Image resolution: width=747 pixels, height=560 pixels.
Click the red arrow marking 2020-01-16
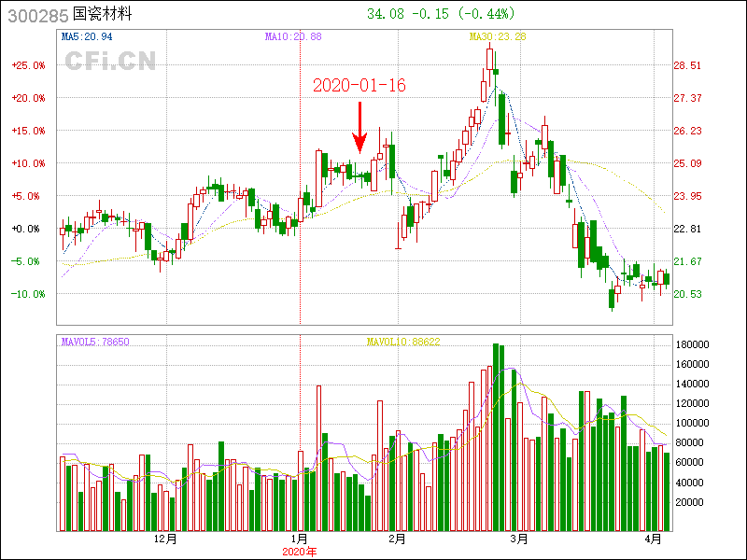click(359, 128)
